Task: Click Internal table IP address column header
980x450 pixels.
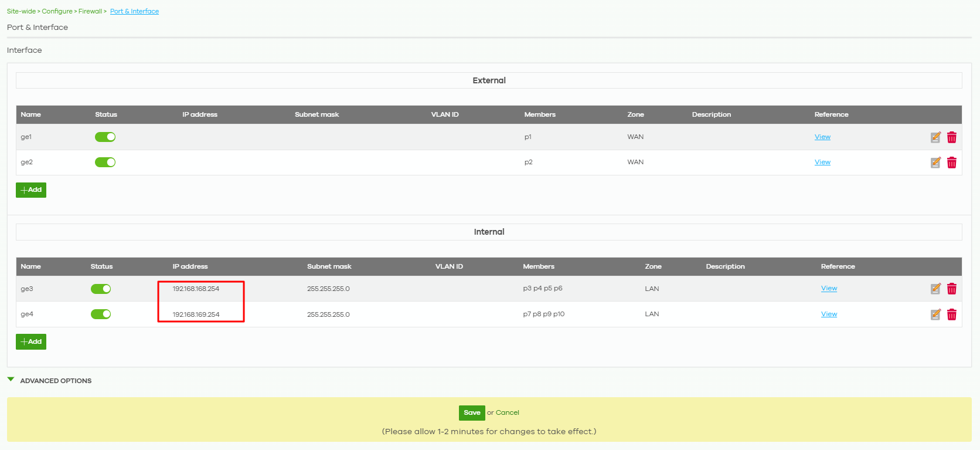Action: [x=190, y=266]
